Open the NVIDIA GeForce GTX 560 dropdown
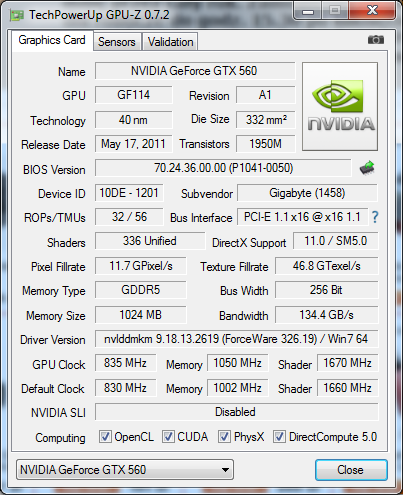 125,470
